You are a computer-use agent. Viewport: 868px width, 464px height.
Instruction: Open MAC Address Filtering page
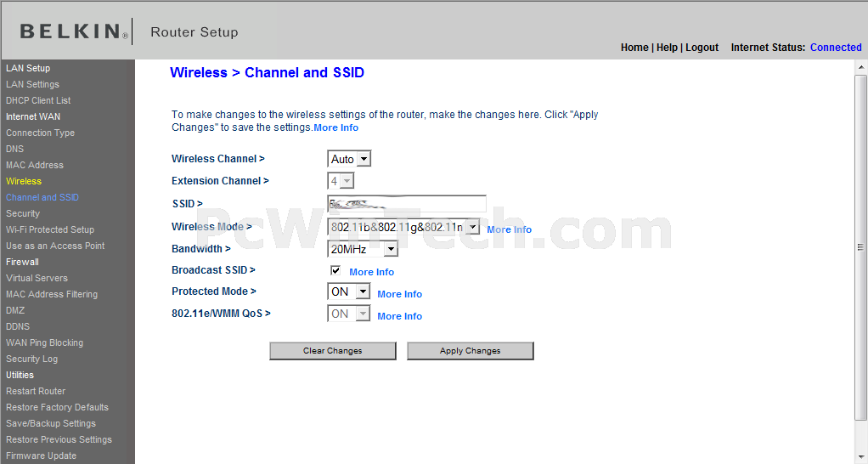[52, 295]
